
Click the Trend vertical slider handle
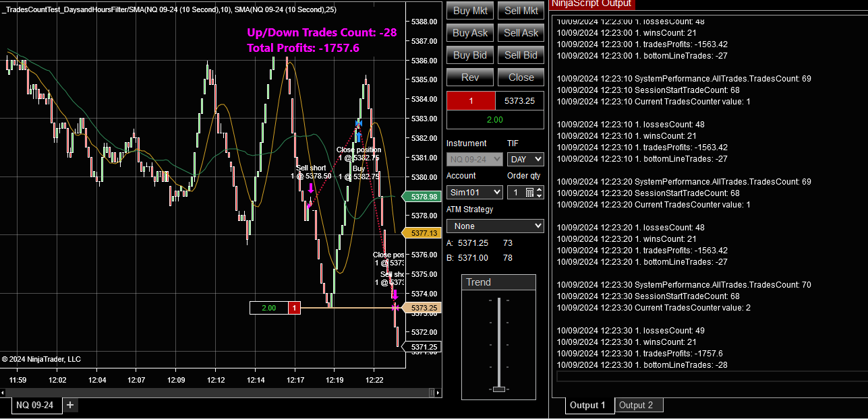498,389
